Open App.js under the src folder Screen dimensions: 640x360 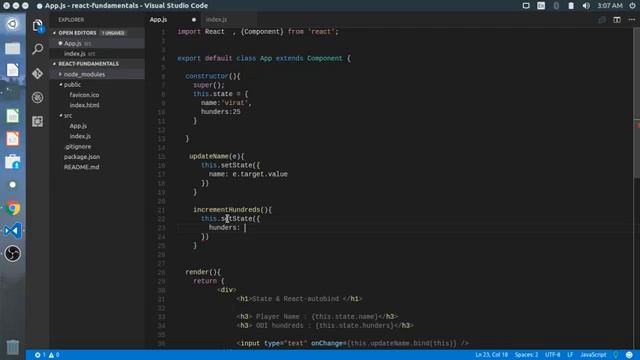78,126
